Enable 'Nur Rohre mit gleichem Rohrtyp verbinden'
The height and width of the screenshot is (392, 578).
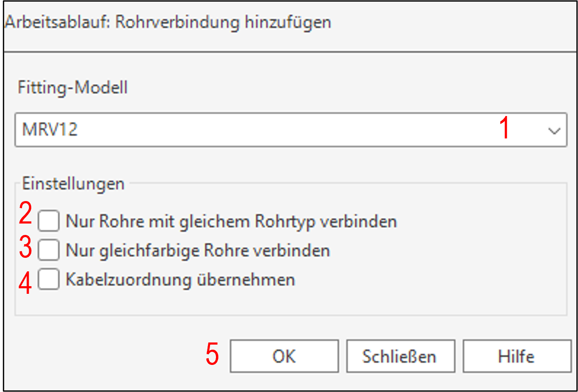click(48, 220)
